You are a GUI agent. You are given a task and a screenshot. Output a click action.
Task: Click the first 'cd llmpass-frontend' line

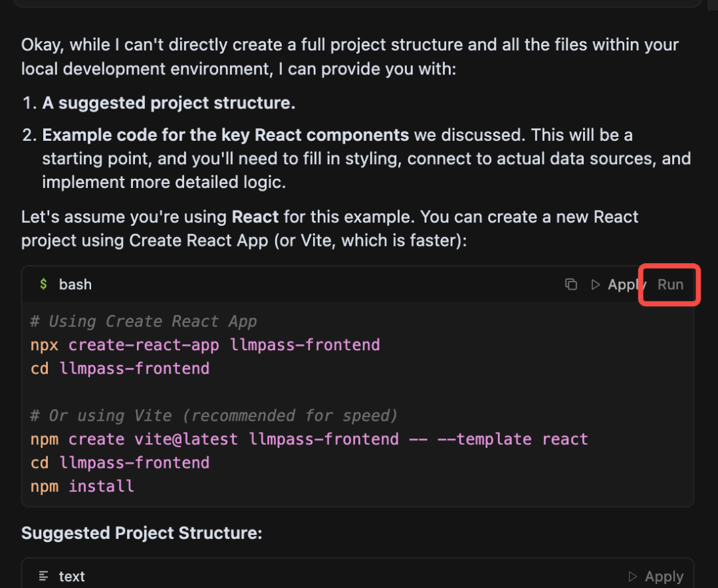point(120,369)
